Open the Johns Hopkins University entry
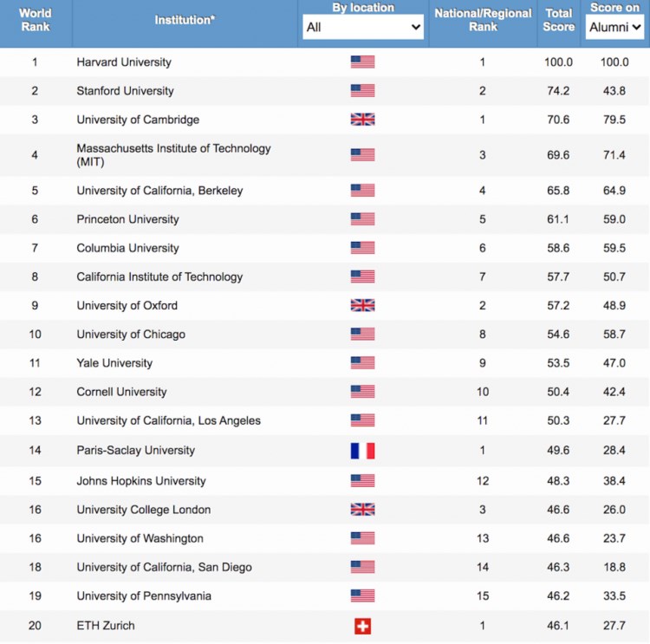 click(141, 481)
